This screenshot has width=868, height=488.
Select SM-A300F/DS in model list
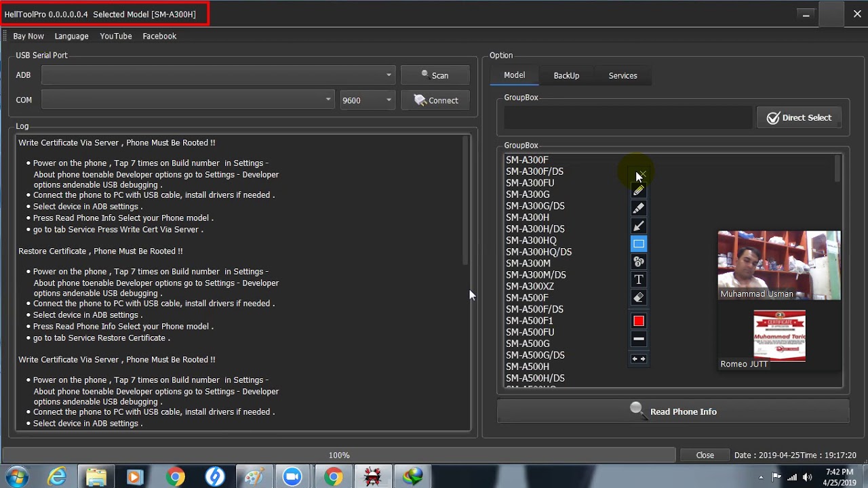(x=534, y=171)
